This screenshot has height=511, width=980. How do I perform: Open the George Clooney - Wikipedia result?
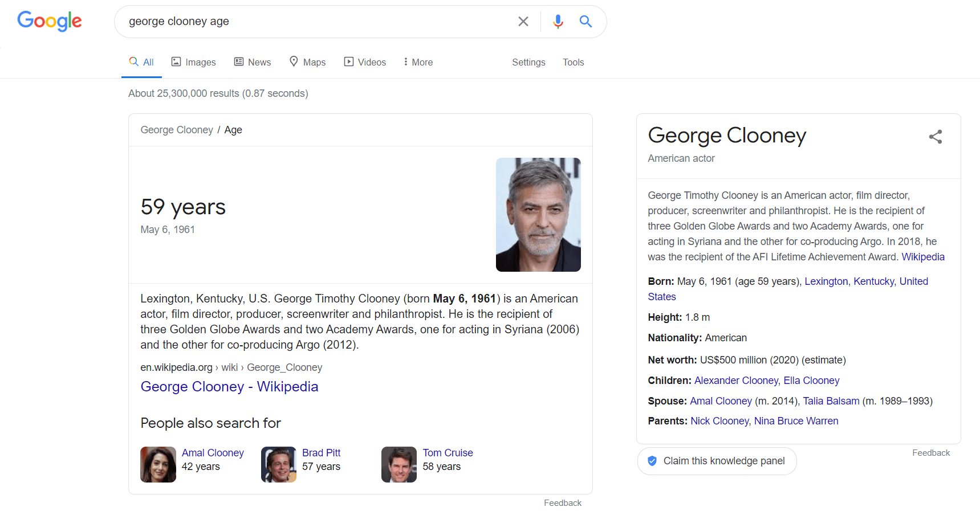point(229,387)
